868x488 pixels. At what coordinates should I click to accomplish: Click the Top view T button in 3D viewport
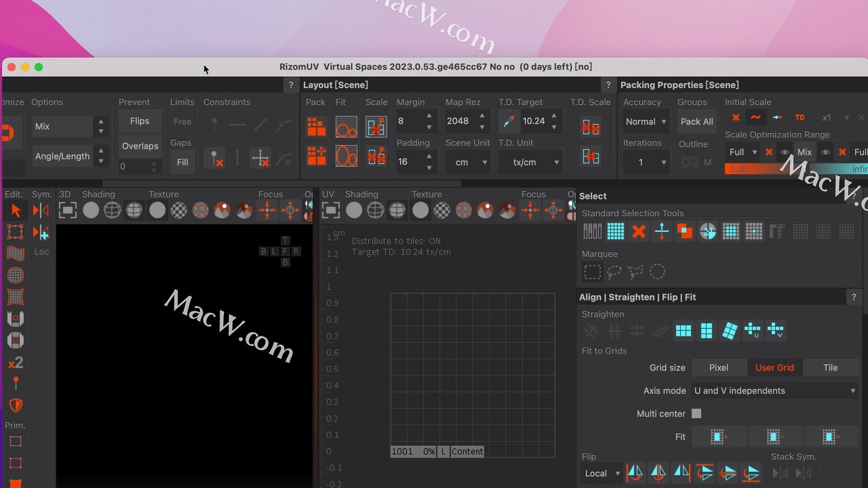285,241
